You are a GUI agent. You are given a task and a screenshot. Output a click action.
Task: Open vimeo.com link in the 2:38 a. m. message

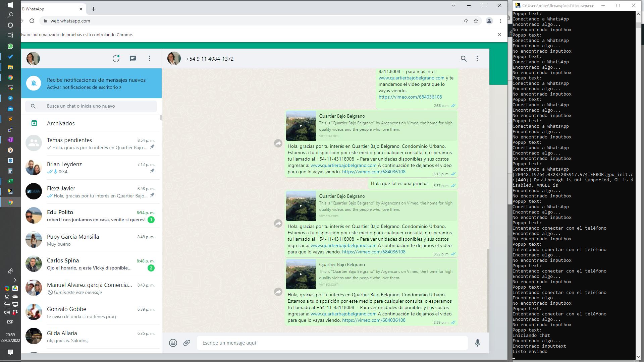click(410, 97)
